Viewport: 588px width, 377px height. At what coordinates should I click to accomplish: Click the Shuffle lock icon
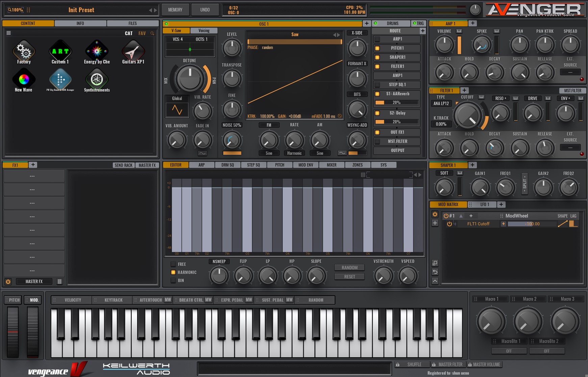[x=398, y=365]
